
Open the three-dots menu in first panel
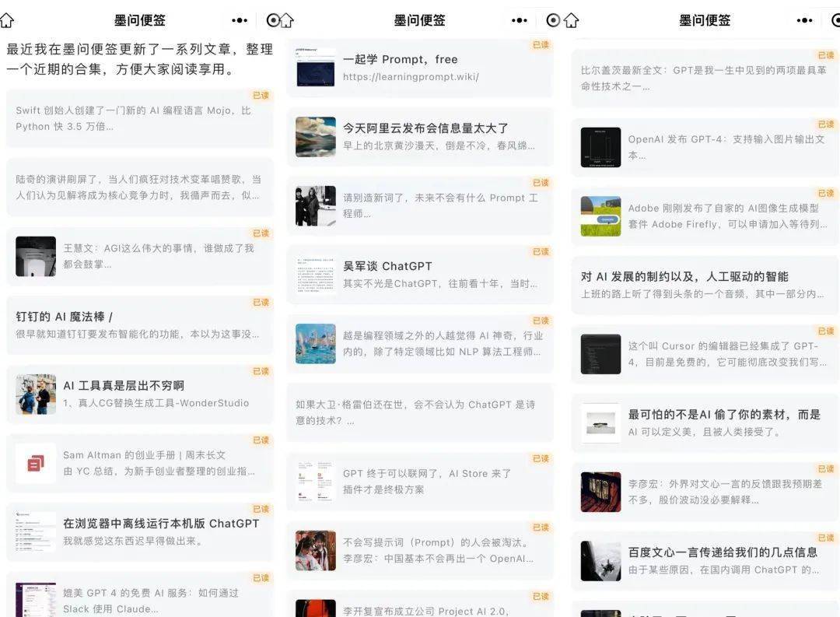[x=240, y=20]
